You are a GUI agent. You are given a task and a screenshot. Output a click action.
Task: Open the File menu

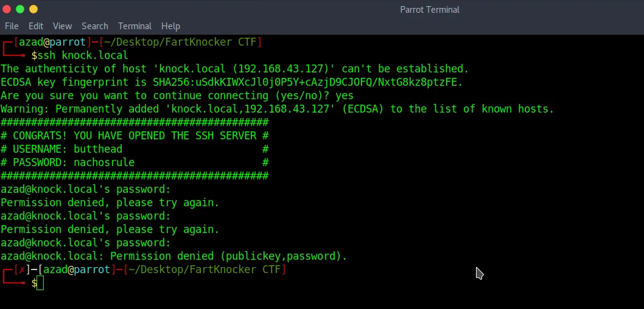pos(12,26)
